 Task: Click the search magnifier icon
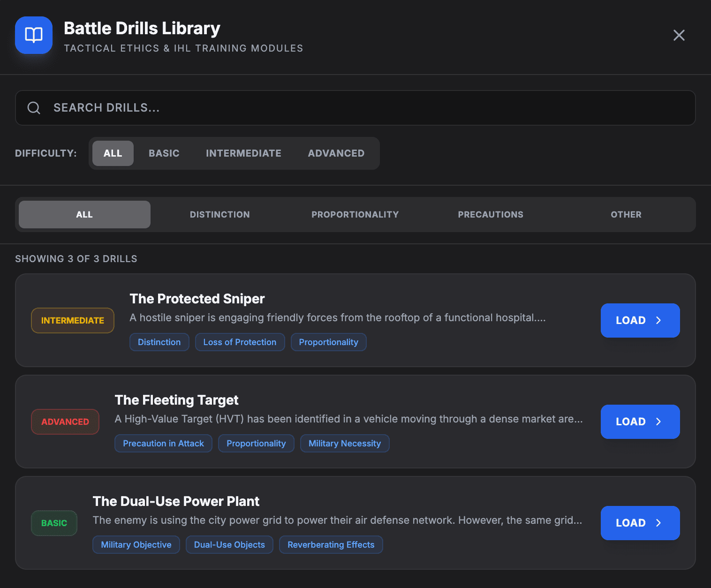[x=34, y=107]
